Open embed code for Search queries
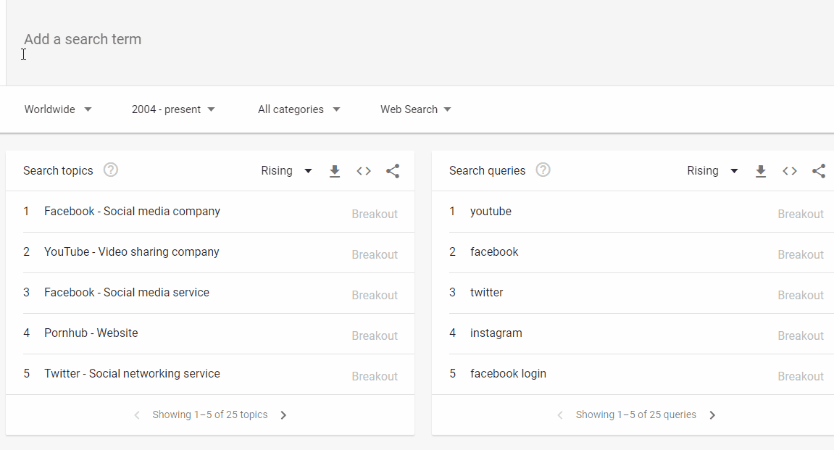 click(790, 171)
